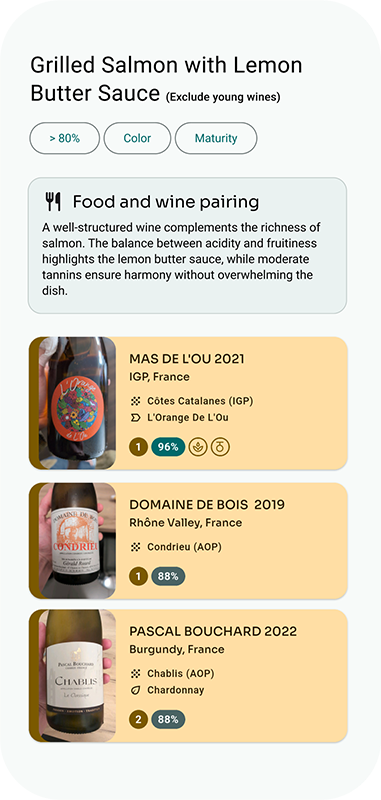381x800 pixels.
Task: Click the fork and knife pairing icon
Action: point(53,202)
